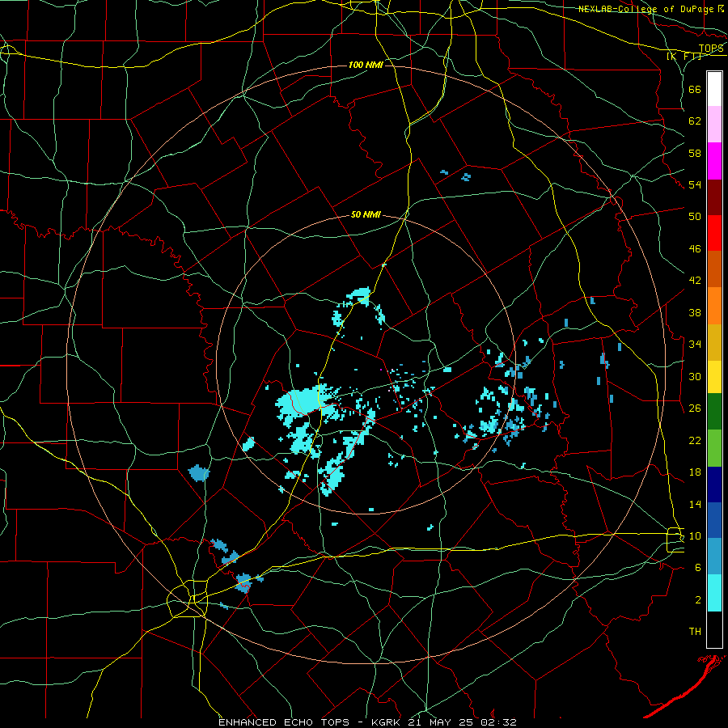Click the legend value '30'

695,376
